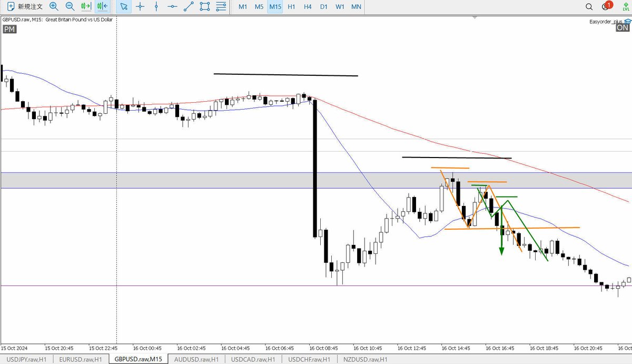This screenshot has height=364, width=632.
Task: Open the object list tool
Action: click(222, 6)
